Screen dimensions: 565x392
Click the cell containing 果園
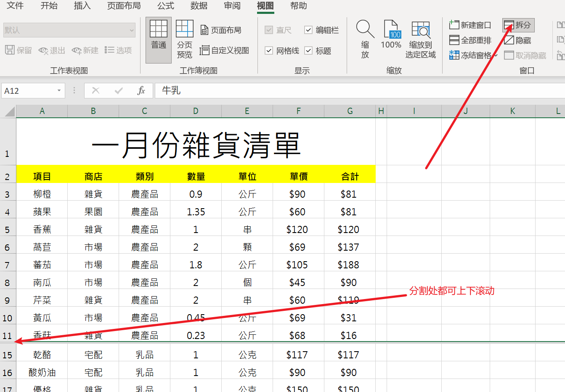(93, 210)
